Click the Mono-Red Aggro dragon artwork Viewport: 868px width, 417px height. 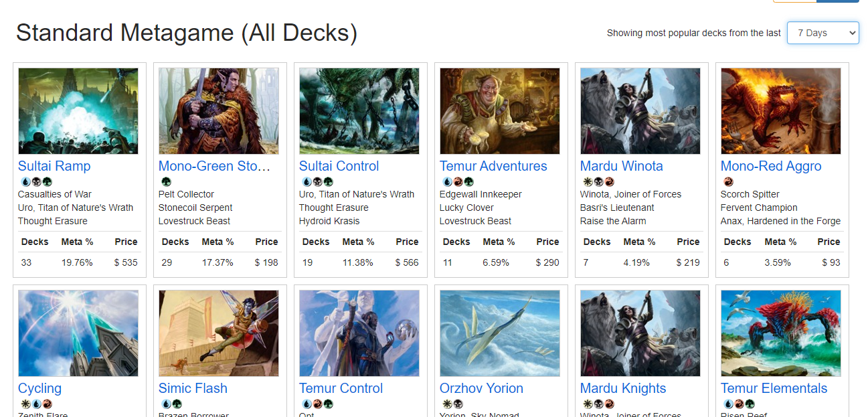pyautogui.click(x=780, y=111)
